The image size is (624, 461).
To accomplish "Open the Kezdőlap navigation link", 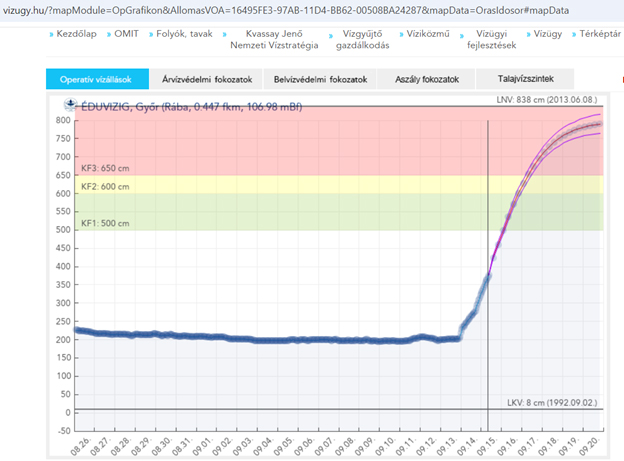I will 76,34.
